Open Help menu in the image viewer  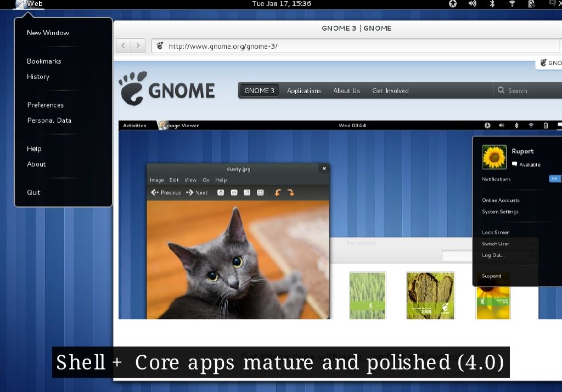(221, 180)
